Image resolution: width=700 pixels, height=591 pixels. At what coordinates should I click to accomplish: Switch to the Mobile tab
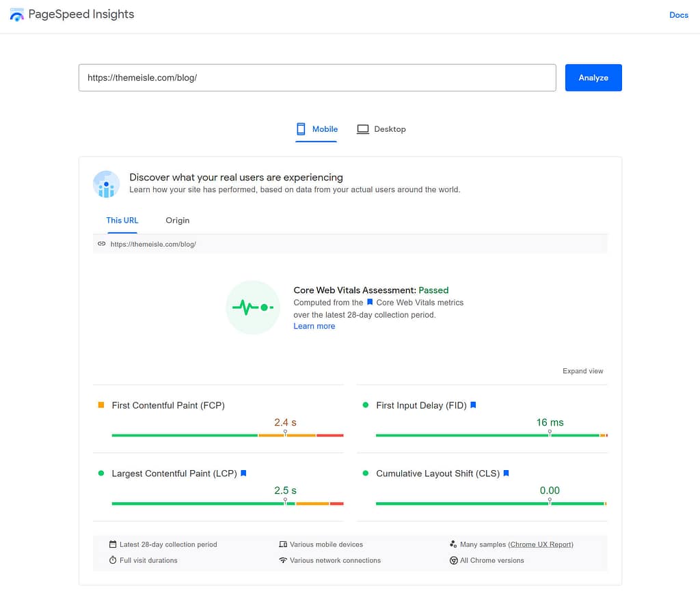[x=316, y=129]
